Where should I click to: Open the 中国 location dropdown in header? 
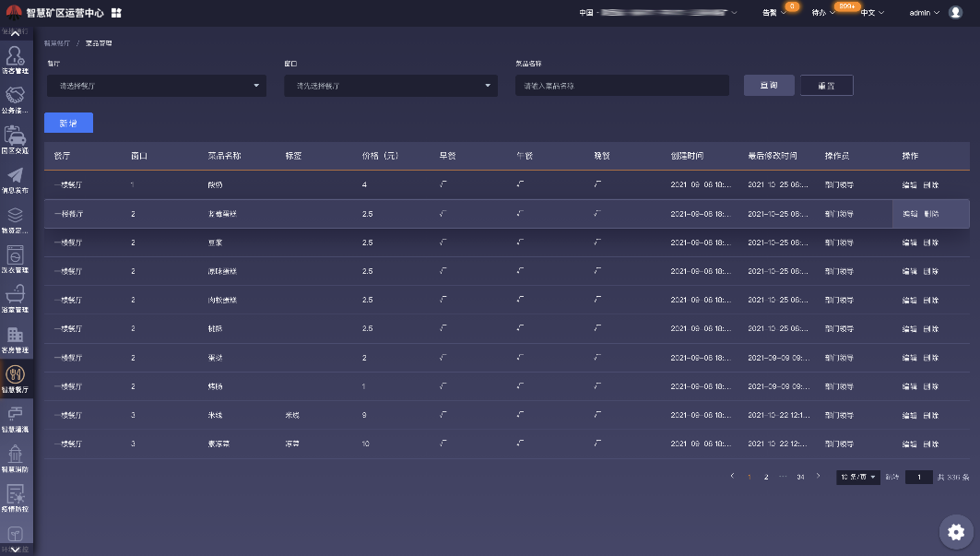tap(658, 13)
